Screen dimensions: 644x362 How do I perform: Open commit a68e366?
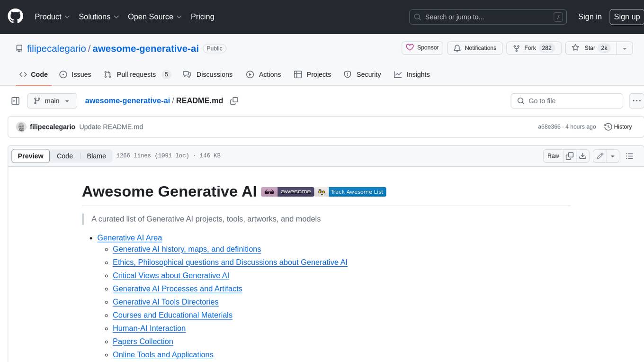click(x=549, y=127)
